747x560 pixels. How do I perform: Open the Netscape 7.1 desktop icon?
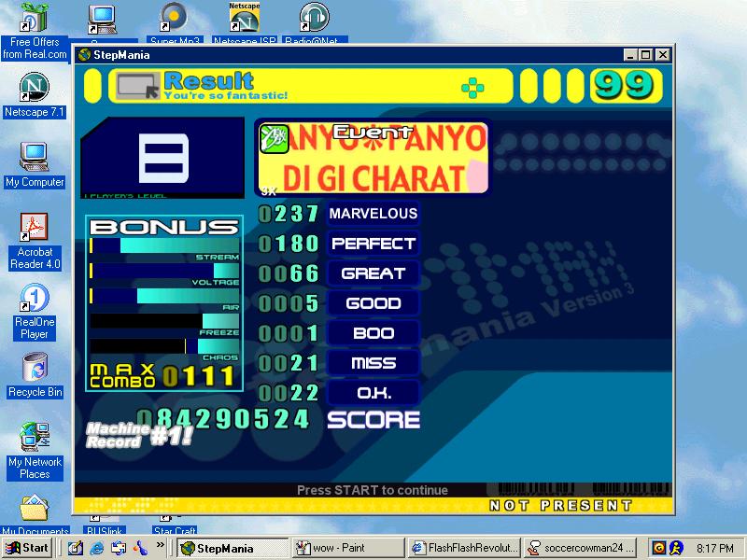click(35, 95)
